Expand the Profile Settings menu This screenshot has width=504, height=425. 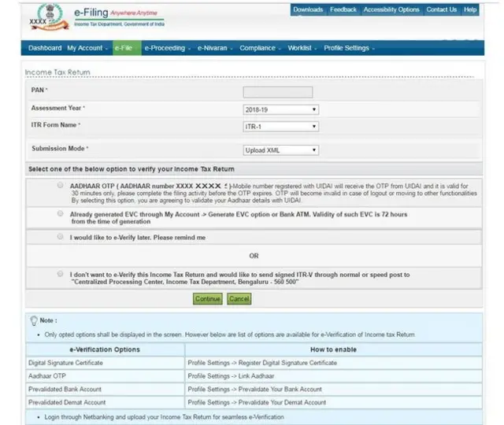coord(349,48)
